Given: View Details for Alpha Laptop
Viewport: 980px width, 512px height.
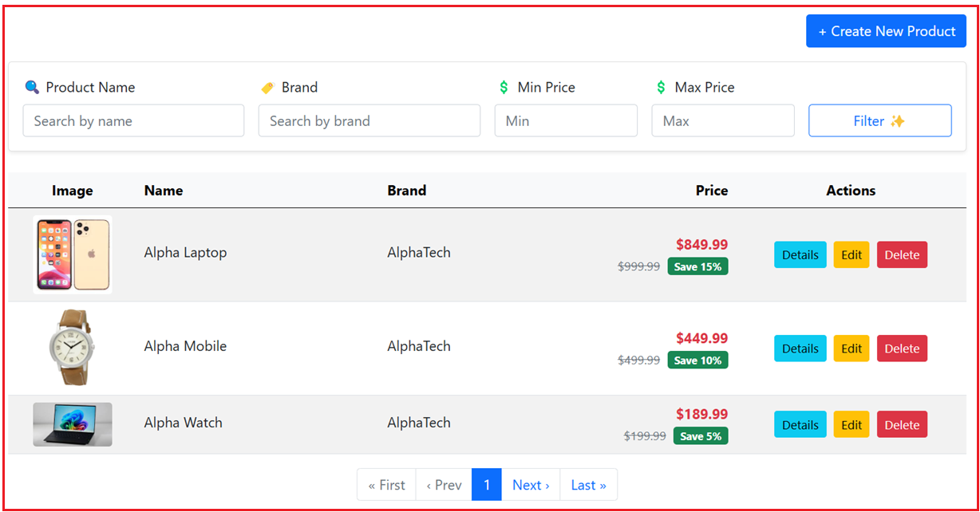Looking at the screenshot, I should (800, 255).
